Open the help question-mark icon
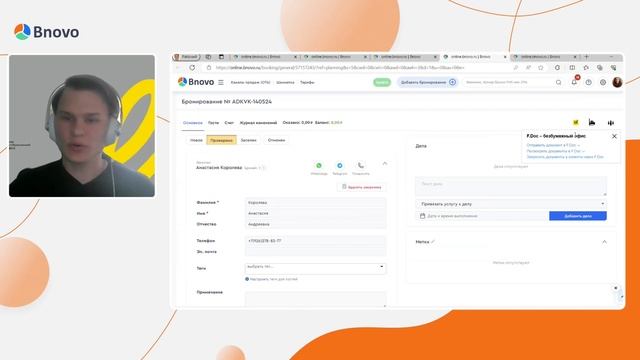Image resolution: width=640 pixels, height=360 pixels. (589, 82)
